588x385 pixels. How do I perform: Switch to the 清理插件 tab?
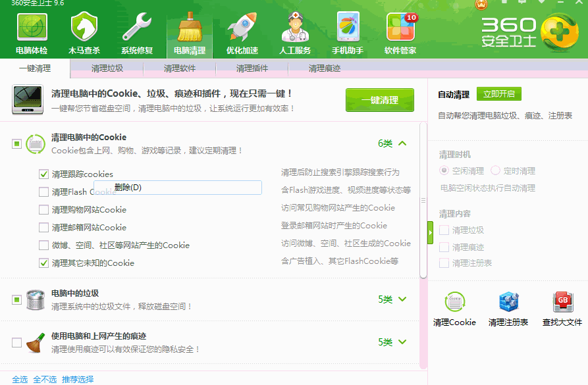tap(252, 68)
